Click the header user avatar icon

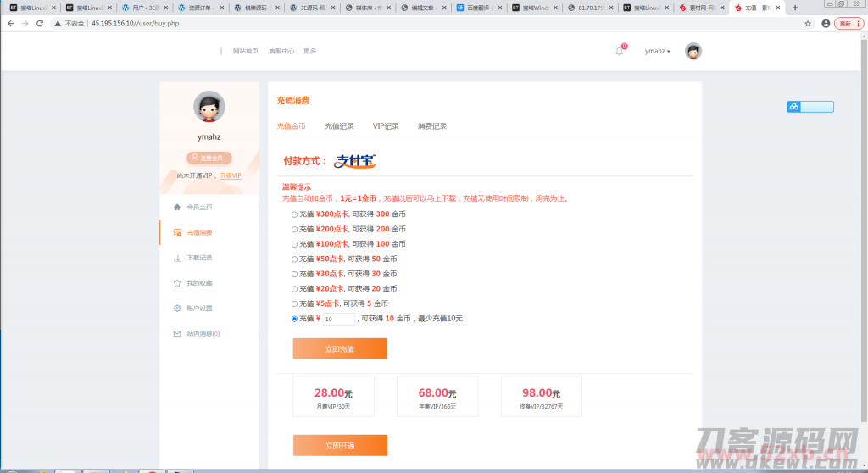point(693,51)
